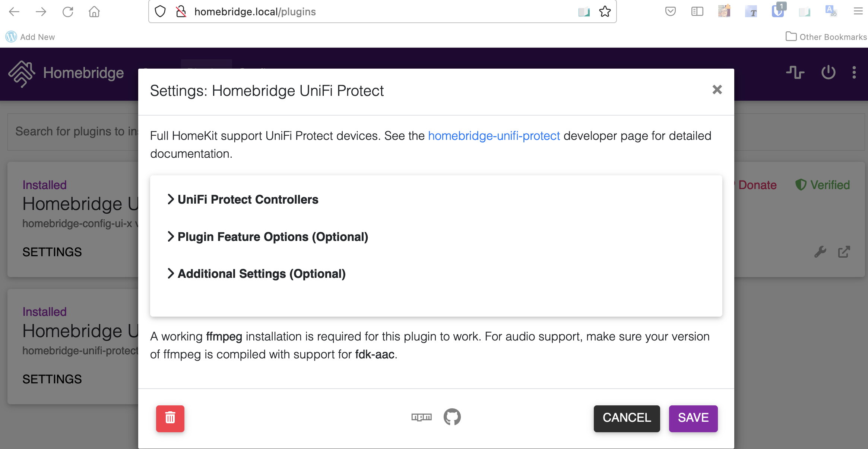Open homebridge-unifi-protect developer page link
This screenshot has height=449, width=868.
click(494, 136)
